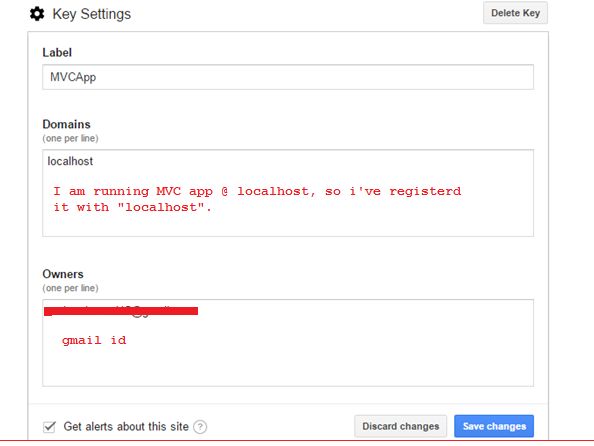Screen dimensions: 594x446
Task: Click the Domains text area with localhost
Action: [x=288, y=193]
